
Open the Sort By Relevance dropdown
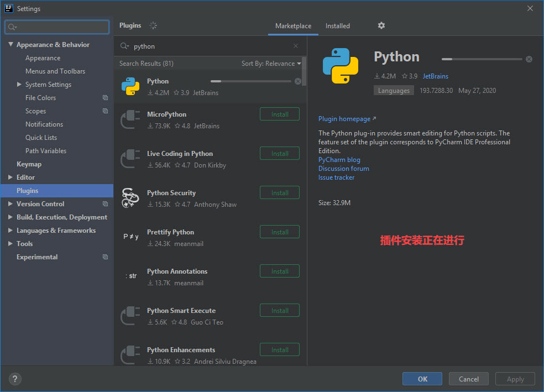point(271,63)
